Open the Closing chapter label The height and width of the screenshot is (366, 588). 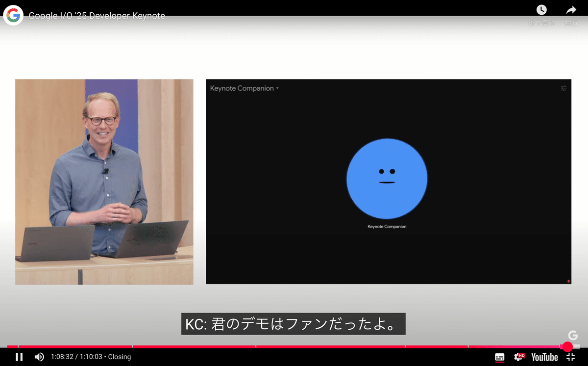[120, 357]
